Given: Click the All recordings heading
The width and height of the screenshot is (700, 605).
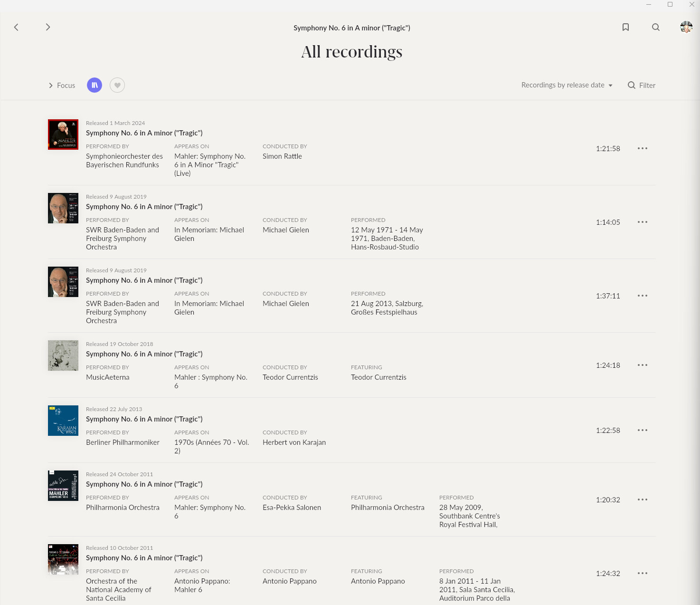Looking at the screenshot, I should click(352, 52).
